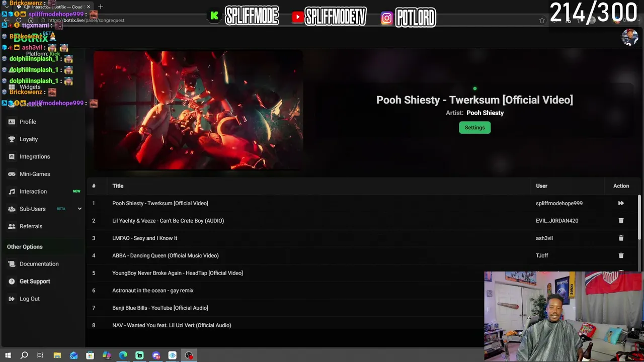Delete the Lil Yachty & Veeze song request

coord(621,221)
